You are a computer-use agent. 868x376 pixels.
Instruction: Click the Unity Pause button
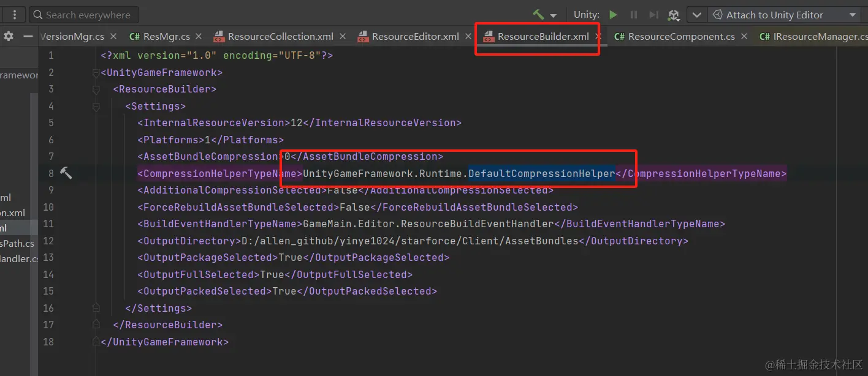click(634, 15)
